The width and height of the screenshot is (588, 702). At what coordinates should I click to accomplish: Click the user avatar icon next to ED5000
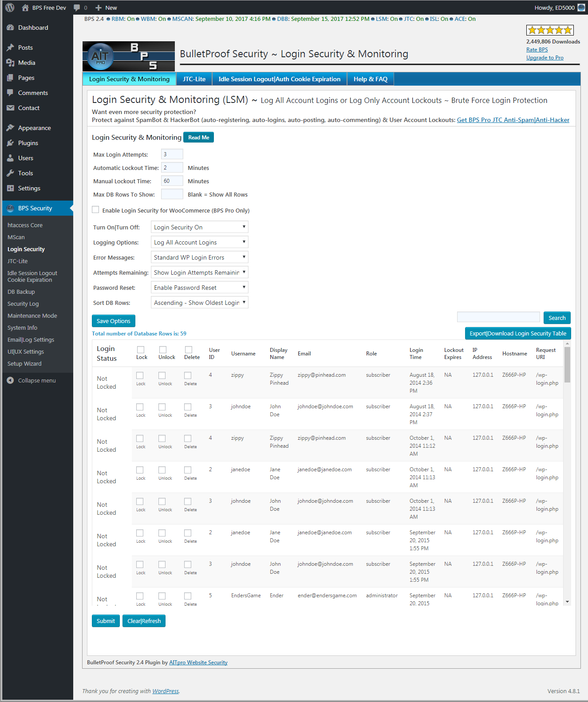point(581,8)
